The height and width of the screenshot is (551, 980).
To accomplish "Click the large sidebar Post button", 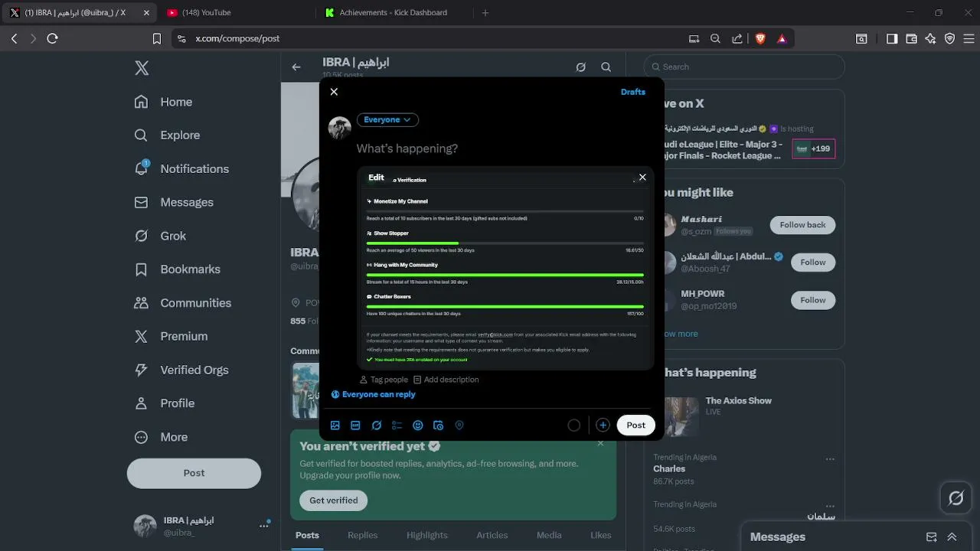I will [x=194, y=473].
